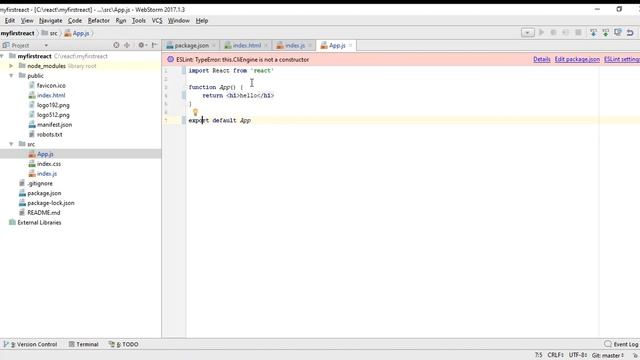Expand the node_modules folder
This screenshot has height=360, width=640.
coord(11,66)
